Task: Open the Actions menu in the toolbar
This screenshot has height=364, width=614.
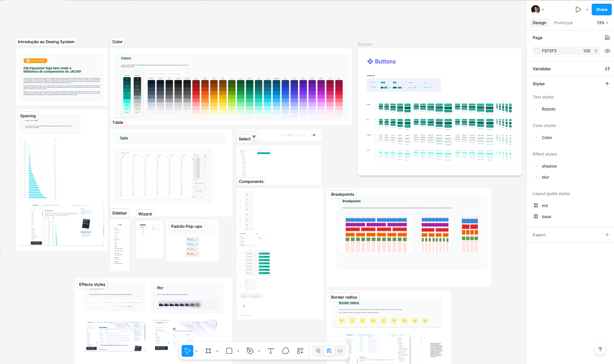Action: click(x=300, y=351)
